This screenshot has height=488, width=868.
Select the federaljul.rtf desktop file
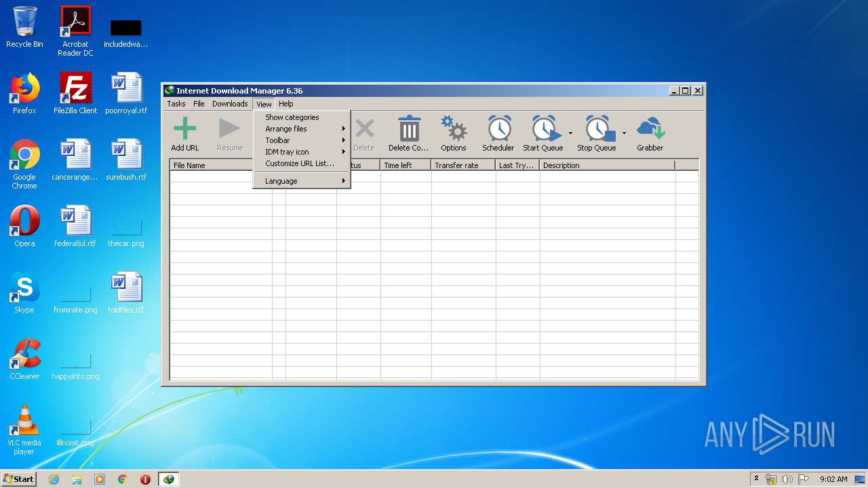coord(75,226)
